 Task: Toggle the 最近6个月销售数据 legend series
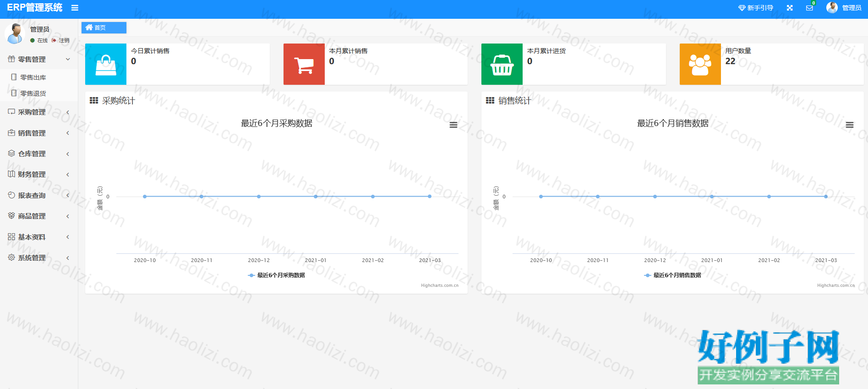click(672, 275)
